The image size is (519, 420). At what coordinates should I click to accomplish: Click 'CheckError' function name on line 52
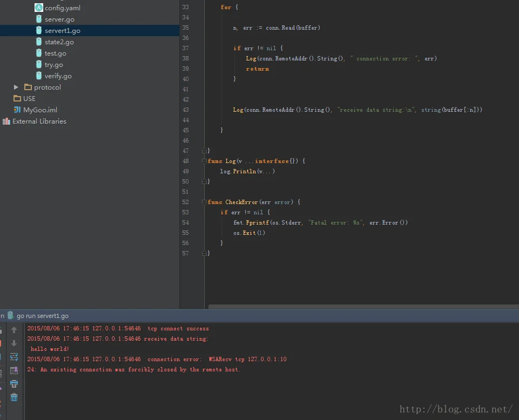point(241,202)
